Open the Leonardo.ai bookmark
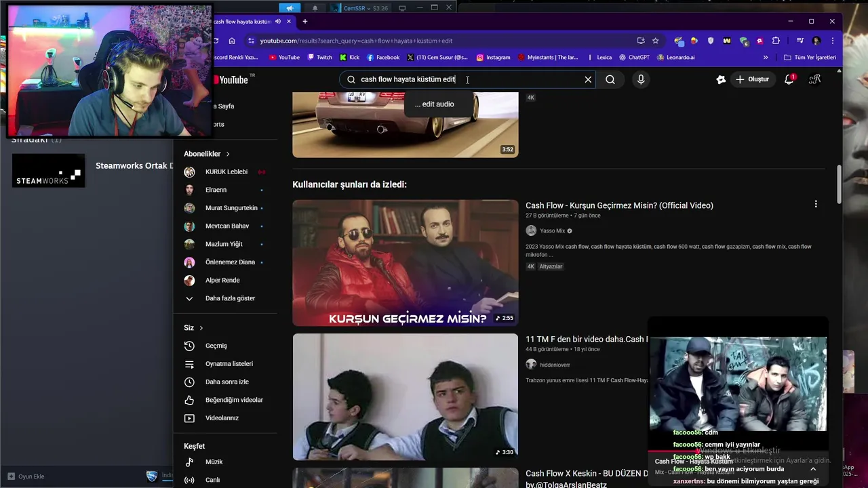Image resolution: width=868 pixels, height=488 pixels. click(676, 58)
